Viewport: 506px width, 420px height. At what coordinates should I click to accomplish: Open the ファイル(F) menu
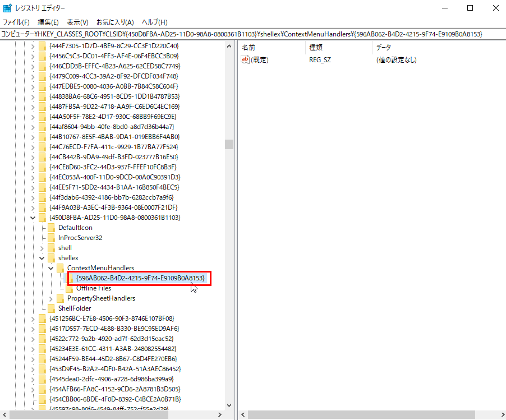(16, 22)
